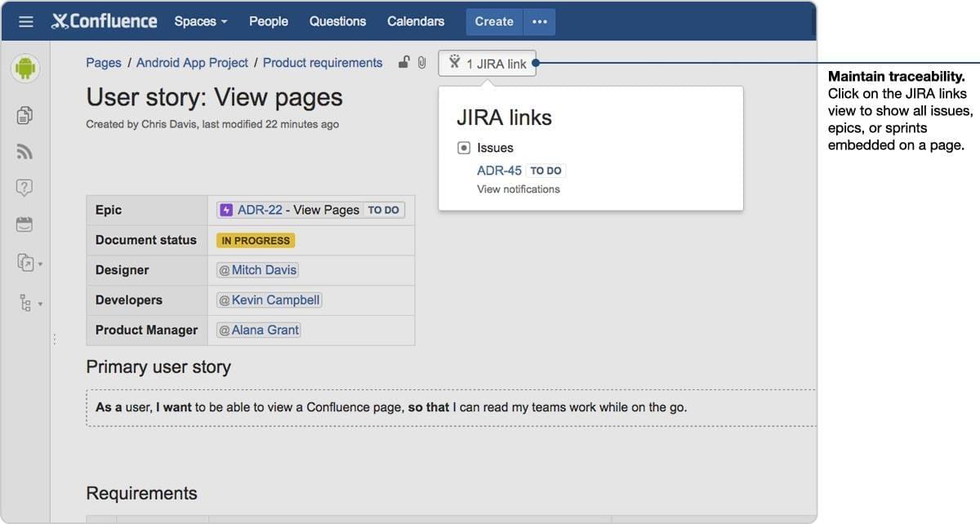Viewport: 980px width, 524px height.
Task: Click the 1 JIRA link button
Action: pos(488,63)
